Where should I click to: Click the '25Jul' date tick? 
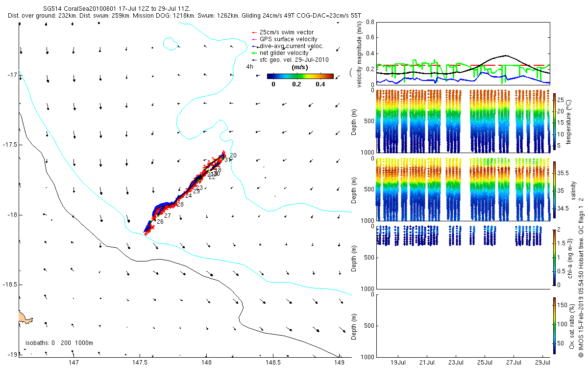click(485, 363)
